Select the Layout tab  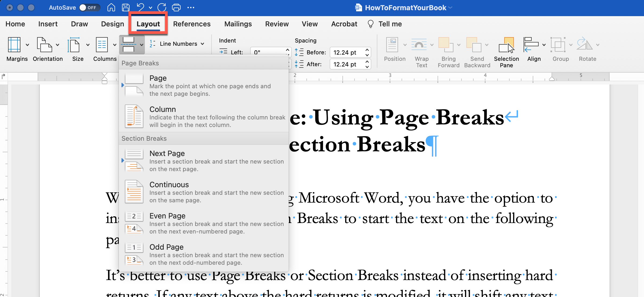148,24
